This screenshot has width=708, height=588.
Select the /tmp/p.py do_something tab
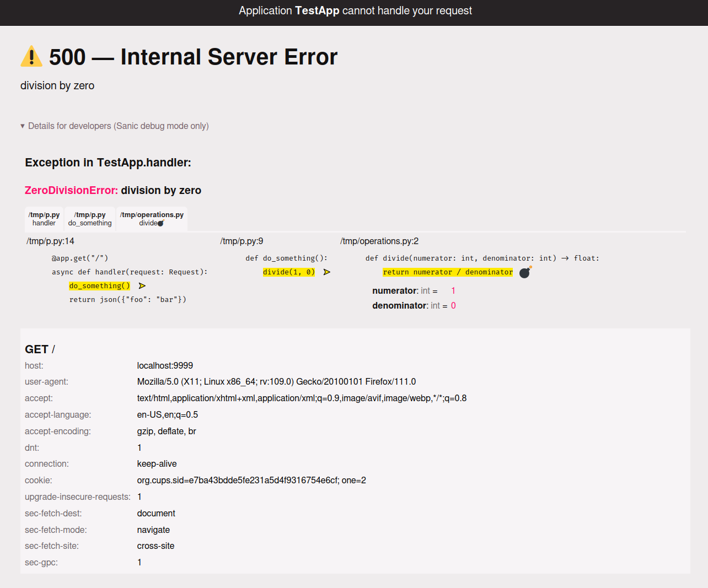tap(90, 219)
